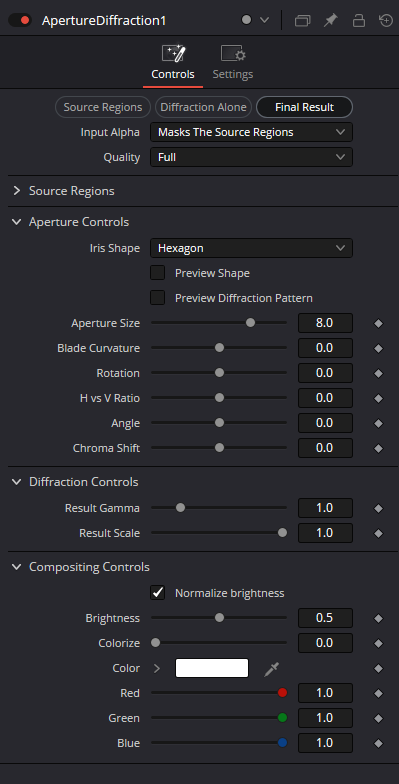The height and width of the screenshot is (784, 399).
Task: Collapse the Aperture Controls section
Action: [17, 222]
